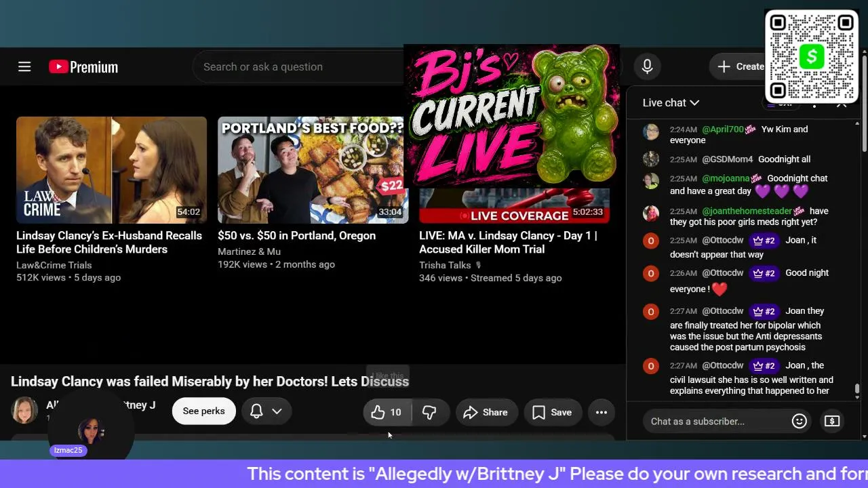The height and width of the screenshot is (488, 868).
Task: Go to YouTube Premium home logo
Action: tap(83, 66)
